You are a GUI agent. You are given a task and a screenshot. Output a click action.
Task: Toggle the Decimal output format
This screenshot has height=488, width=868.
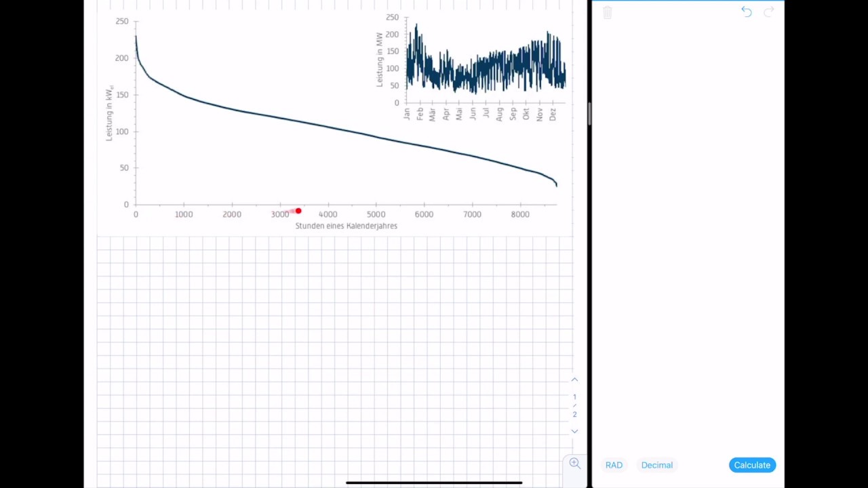point(657,465)
